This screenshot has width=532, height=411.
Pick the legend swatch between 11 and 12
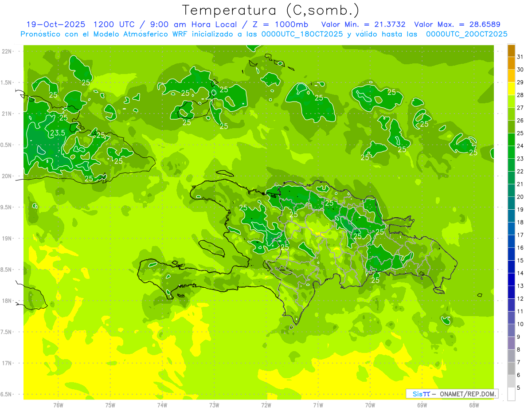(x=512, y=305)
